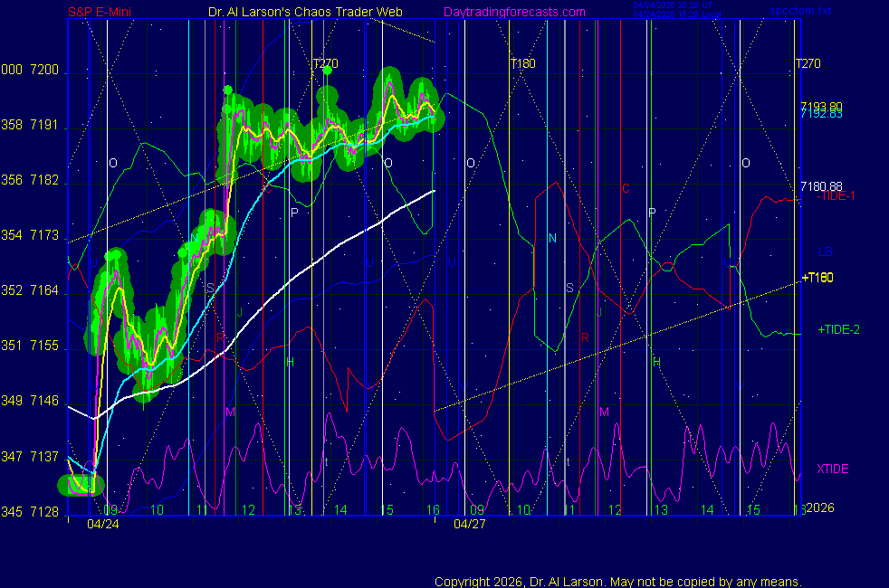Click the Copyright 2026 Dr. Al Larson notice
This screenshot has width=889, height=588.
click(x=617, y=581)
